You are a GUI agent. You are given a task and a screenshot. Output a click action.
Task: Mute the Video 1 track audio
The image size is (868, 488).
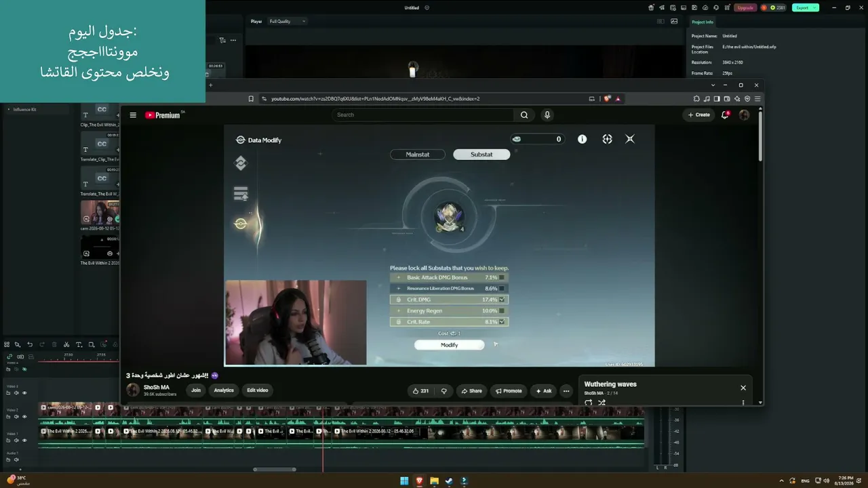[16, 441]
